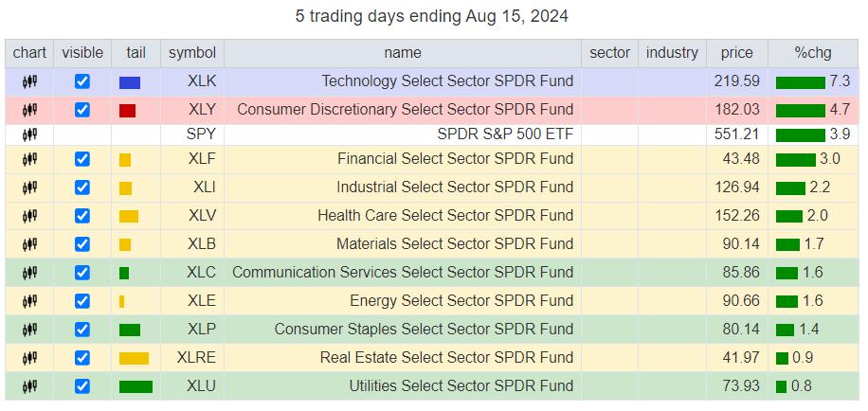Open the chart icon for XLV

(x=29, y=216)
